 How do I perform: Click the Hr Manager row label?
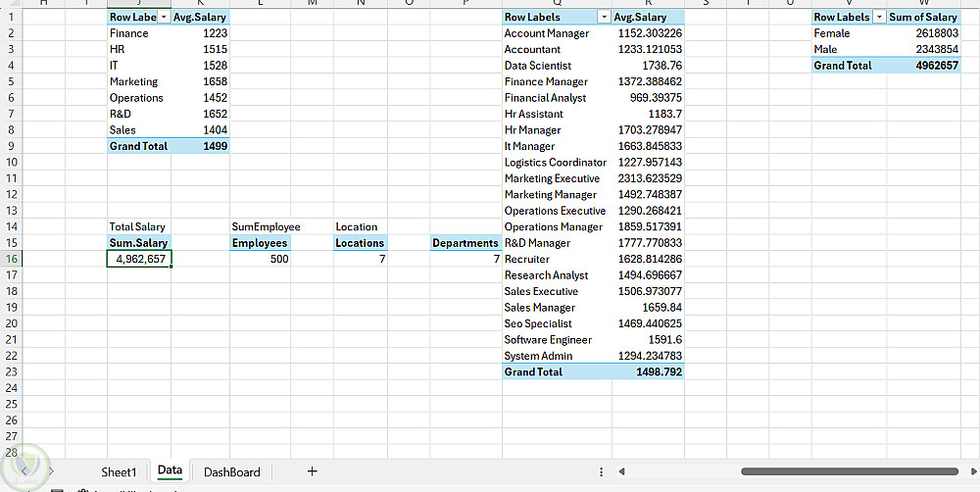coord(557,130)
